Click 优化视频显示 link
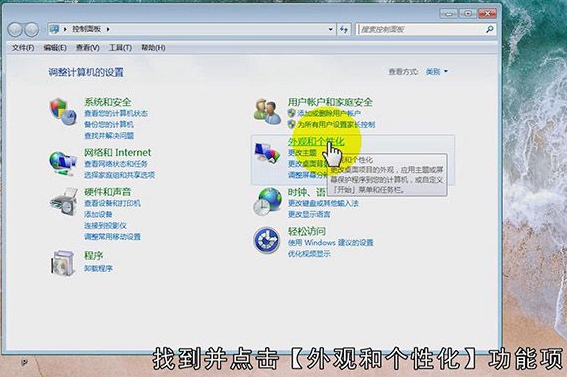Viewport: 567px width, 377px height. [309, 253]
